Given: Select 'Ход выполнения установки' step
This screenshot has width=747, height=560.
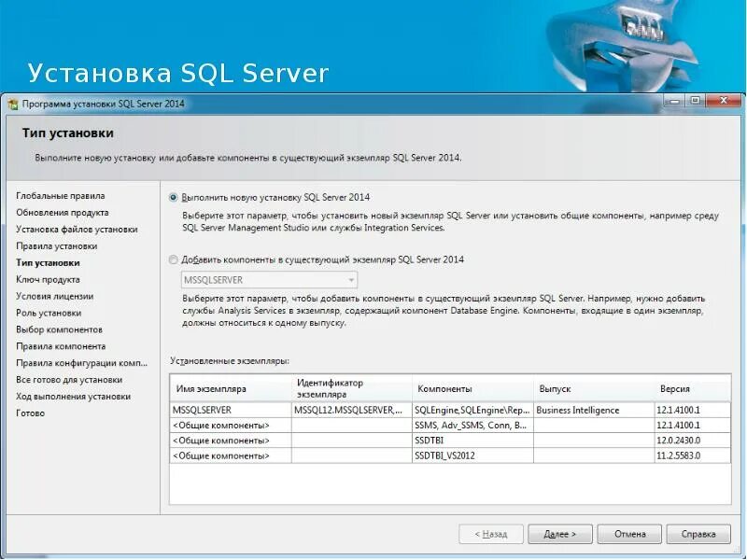Looking at the screenshot, I should click(74, 396).
